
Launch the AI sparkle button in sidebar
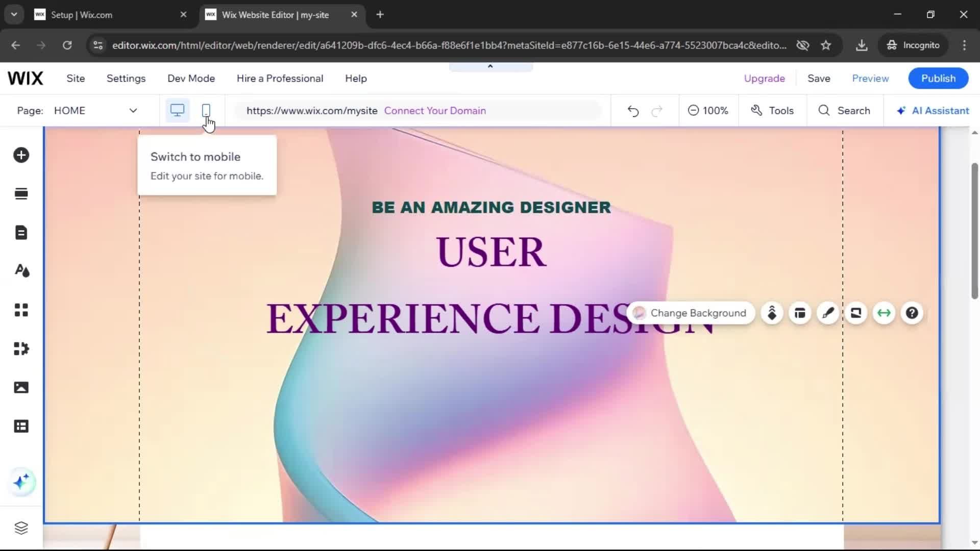(21, 482)
